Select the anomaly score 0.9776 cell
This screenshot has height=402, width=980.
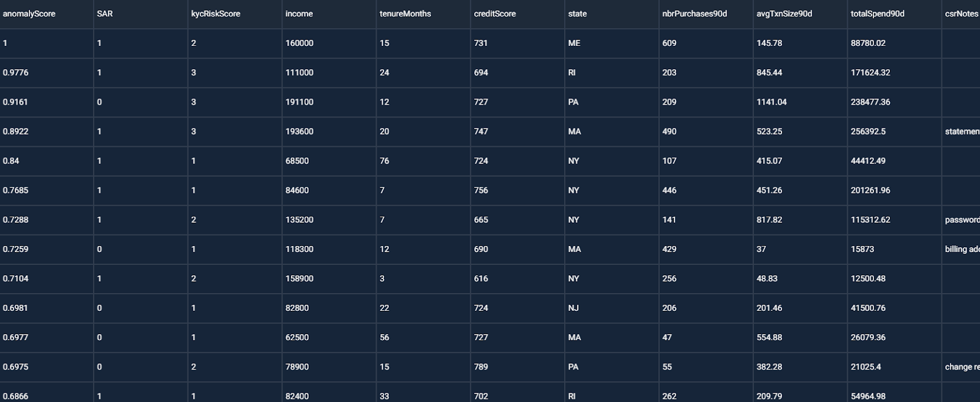click(47, 73)
